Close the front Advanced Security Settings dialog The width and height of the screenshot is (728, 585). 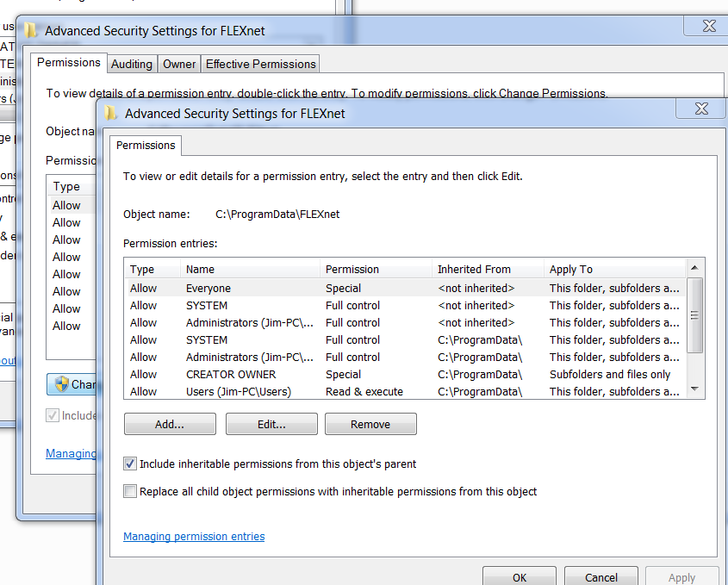(701, 109)
